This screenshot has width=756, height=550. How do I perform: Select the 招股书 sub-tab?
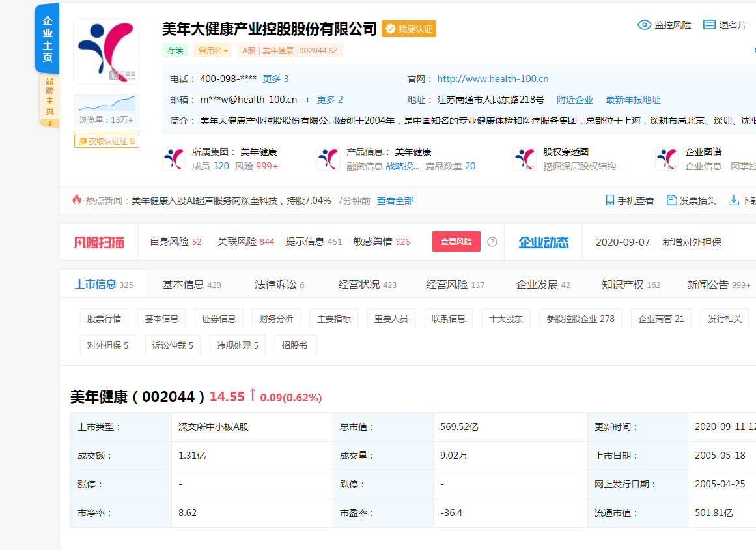[x=296, y=345]
